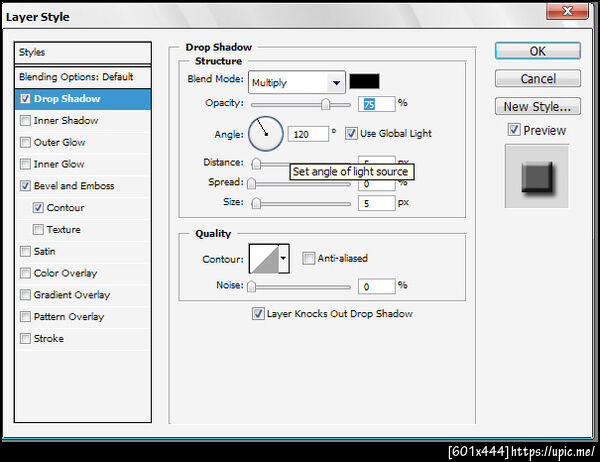This screenshot has height=462, width=600.
Task: Confirm with the OK button
Action: click(x=538, y=51)
